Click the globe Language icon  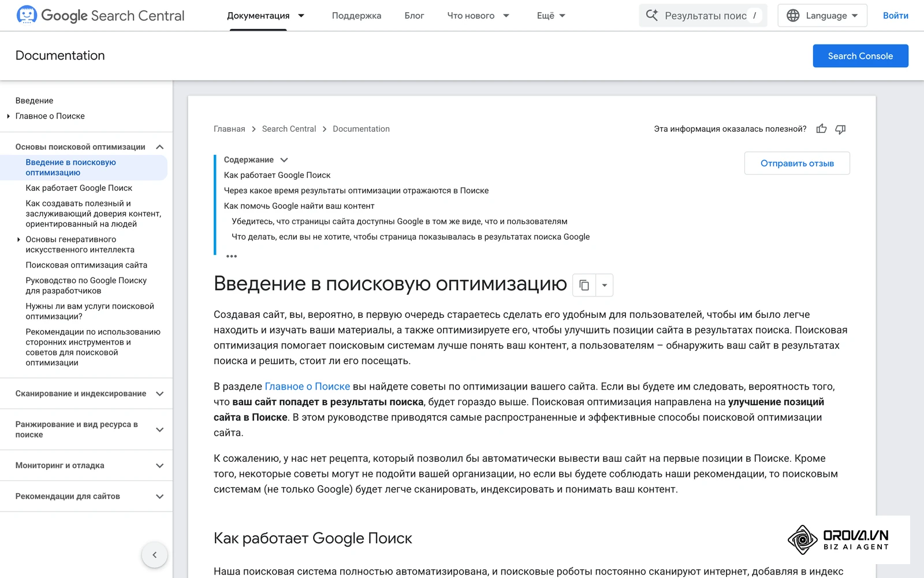point(793,16)
